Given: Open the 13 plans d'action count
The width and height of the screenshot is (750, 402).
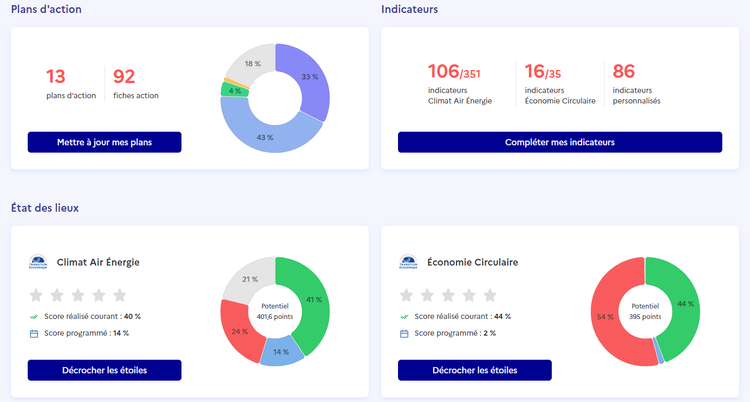Looking at the screenshot, I should point(56,77).
